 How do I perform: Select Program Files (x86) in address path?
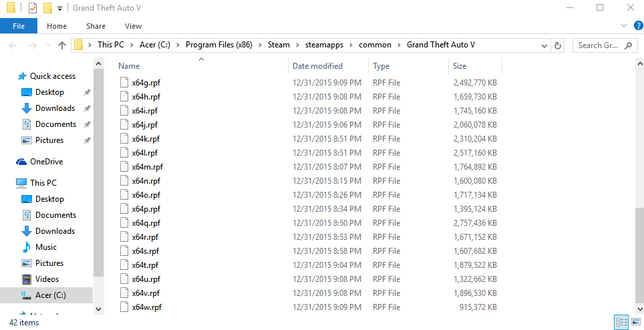(x=219, y=45)
